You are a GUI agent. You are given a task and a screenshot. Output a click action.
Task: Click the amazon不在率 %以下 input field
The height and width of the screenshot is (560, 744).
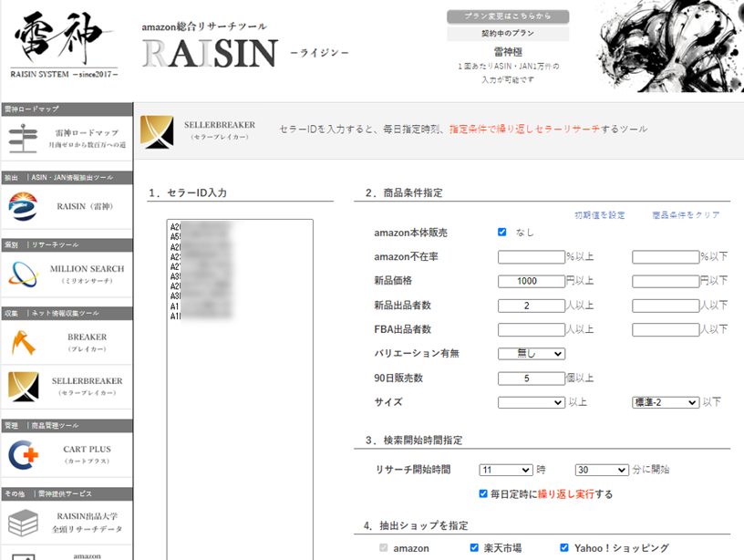tap(666, 257)
